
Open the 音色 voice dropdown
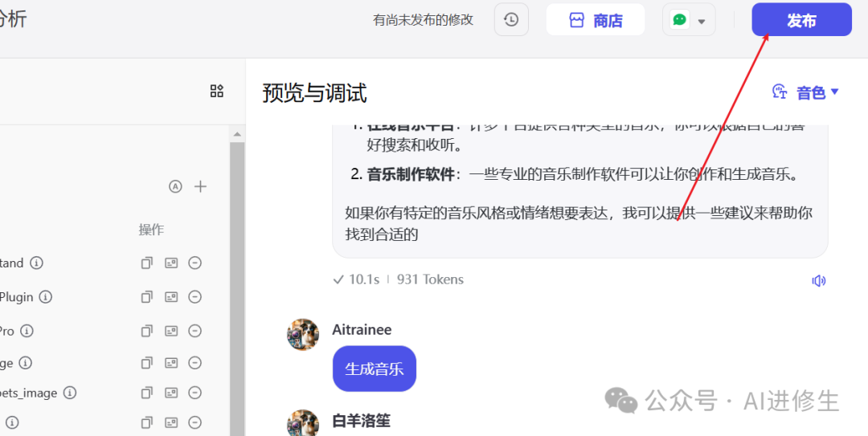pyautogui.click(x=806, y=92)
